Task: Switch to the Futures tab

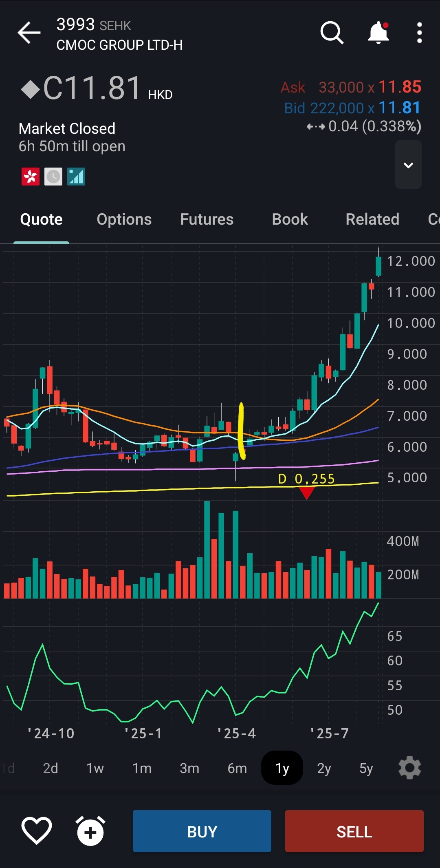Action: [x=207, y=219]
